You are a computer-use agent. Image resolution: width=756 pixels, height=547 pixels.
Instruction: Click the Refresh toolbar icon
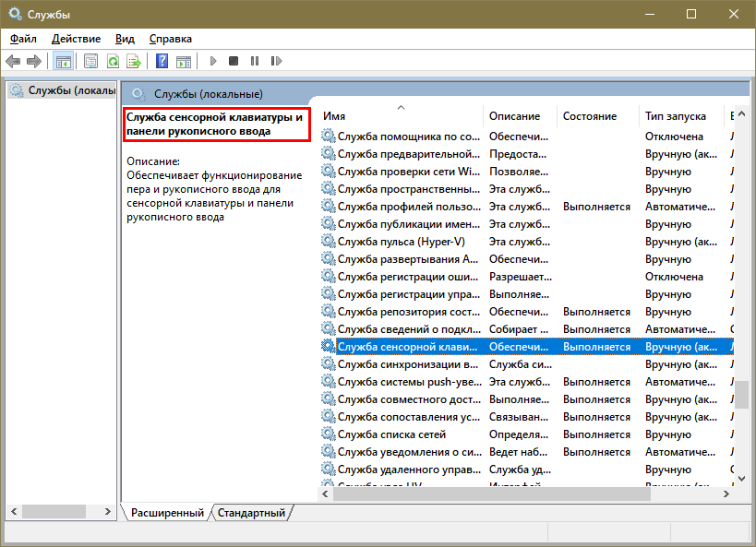(113, 61)
